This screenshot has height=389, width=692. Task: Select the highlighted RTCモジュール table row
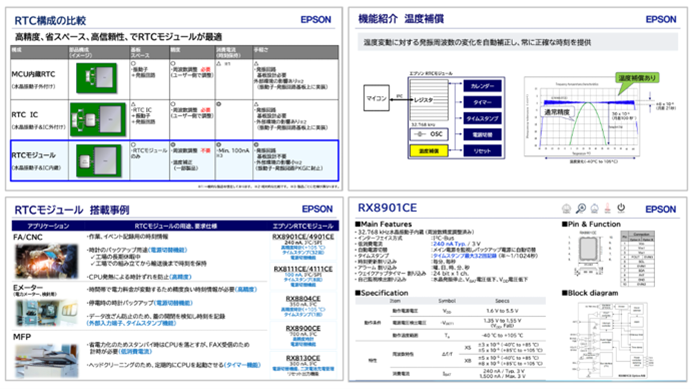175,161
